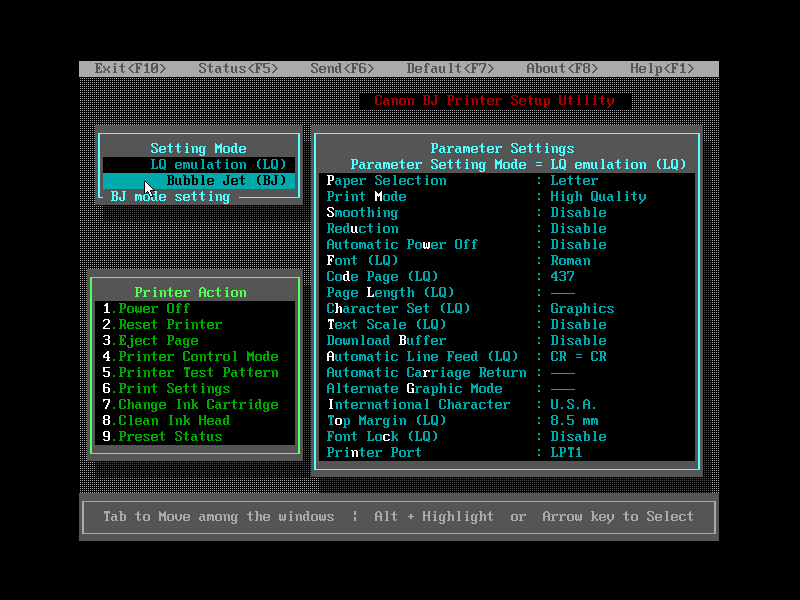This screenshot has height=600, width=800.
Task: Change the Font (LQ) parameter
Action: pyautogui.click(x=507, y=260)
